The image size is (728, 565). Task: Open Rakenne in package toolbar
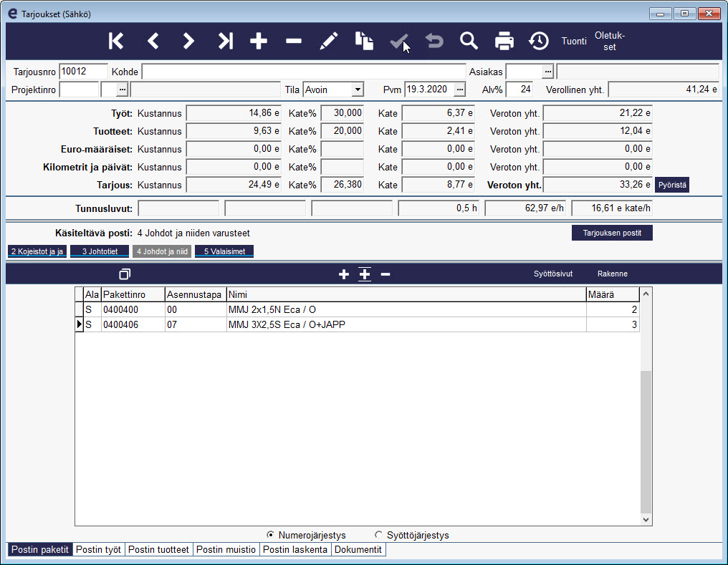click(613, 274)
